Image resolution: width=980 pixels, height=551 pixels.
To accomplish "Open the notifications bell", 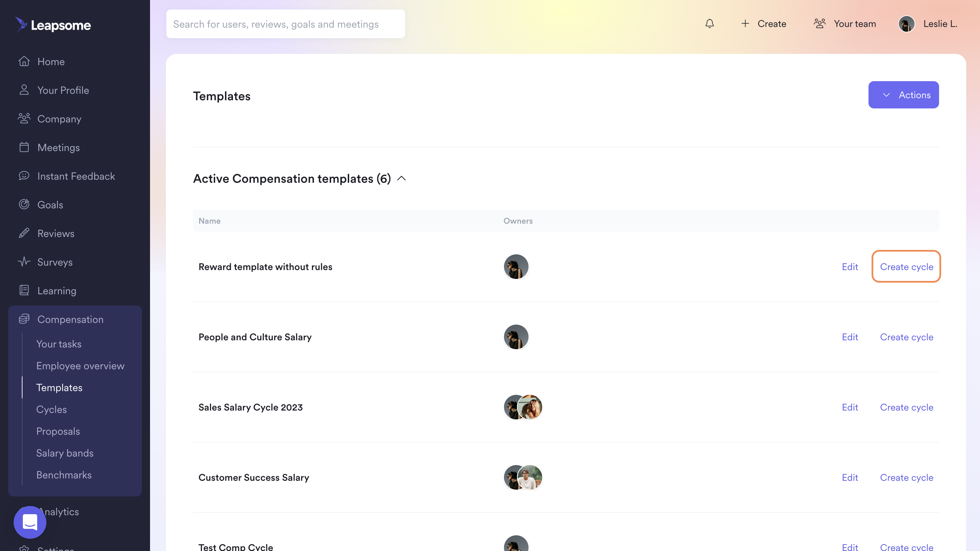I will coord(710,24).
